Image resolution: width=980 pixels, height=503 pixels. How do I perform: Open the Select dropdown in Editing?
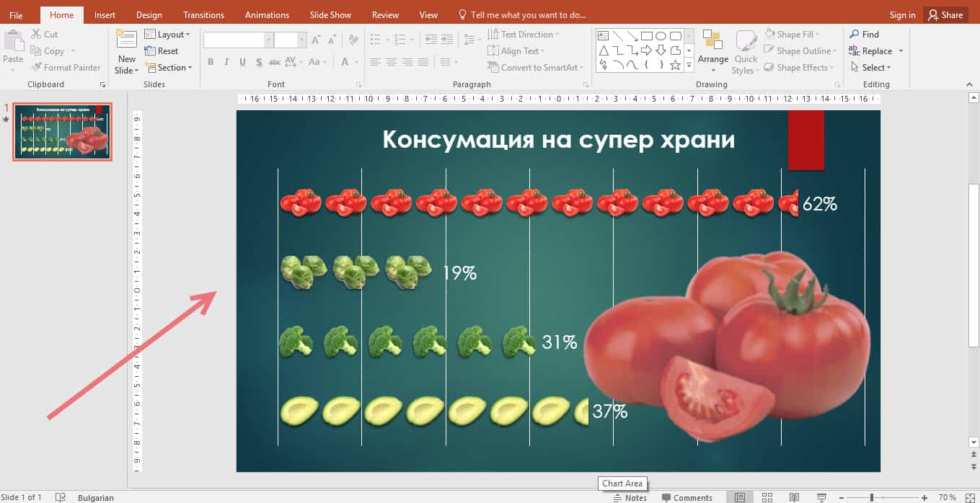pyautogui.click(x=870, y=68)
